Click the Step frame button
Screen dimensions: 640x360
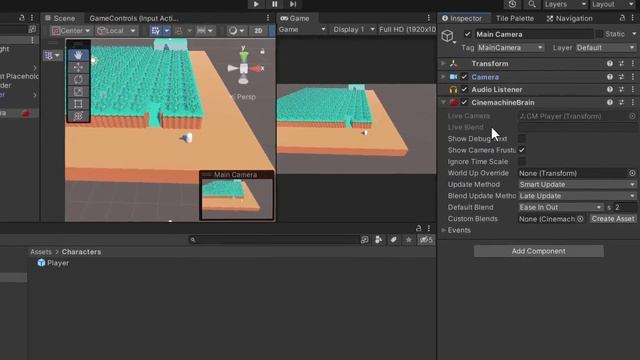293,4
